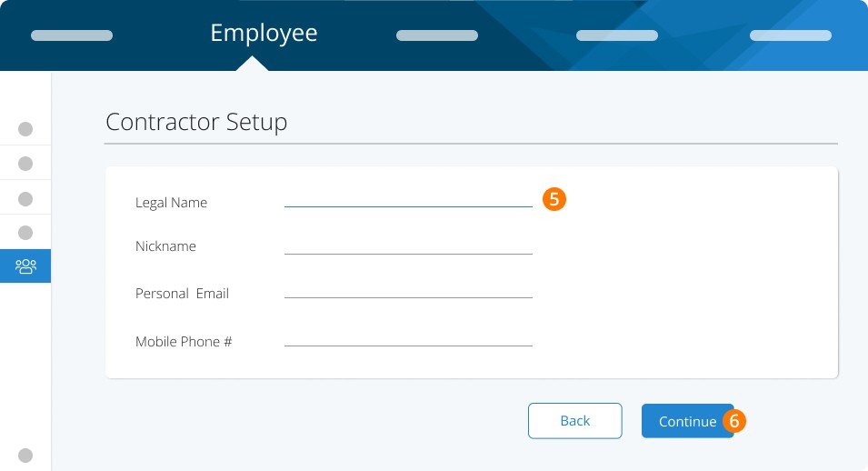Screen dimensions: 868x471
Task: Click the third gray dot from sidebar top
Action: [25, 199]
